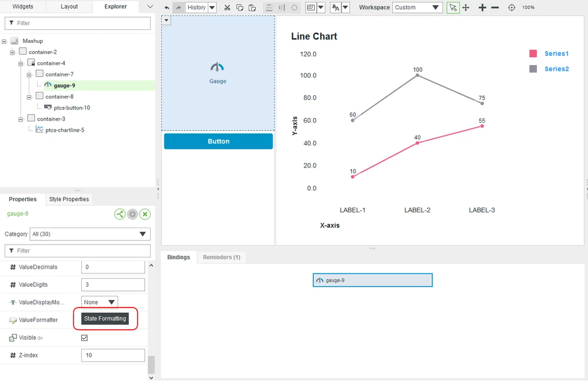This screenshot has width=588, height=381.
Task: Collapse the container-4 tree node
Action: tap(21, 63)
